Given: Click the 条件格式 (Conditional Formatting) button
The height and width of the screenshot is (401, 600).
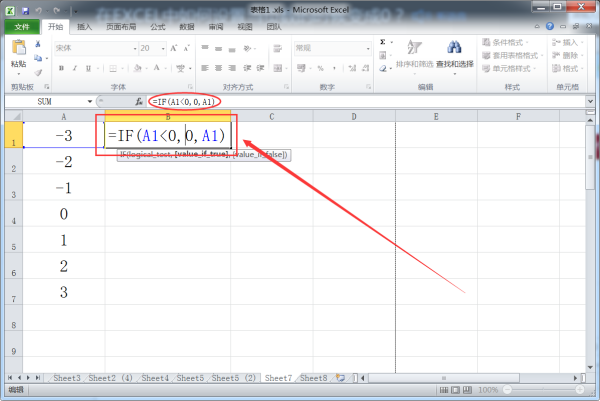Looking at the screenshot, I should coord(507,43).
